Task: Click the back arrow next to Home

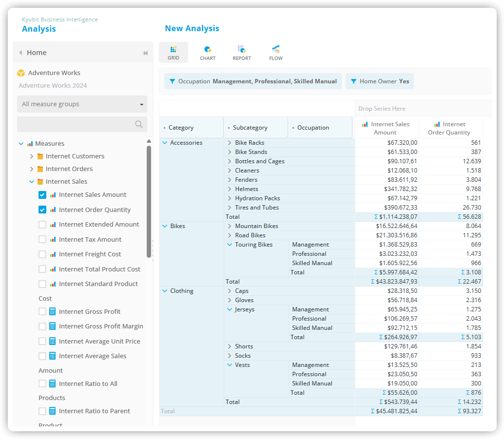Action: pyautogui.click(x=20, y=53)
